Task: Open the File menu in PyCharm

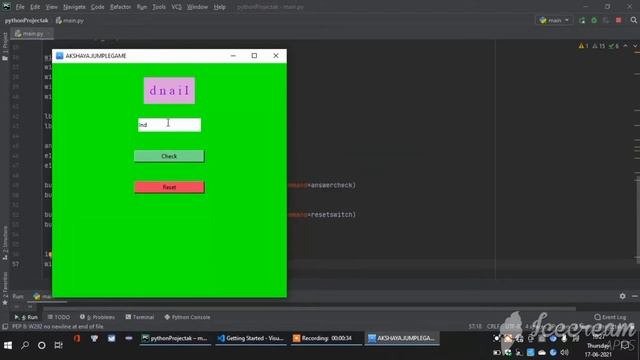Action: 20,7
